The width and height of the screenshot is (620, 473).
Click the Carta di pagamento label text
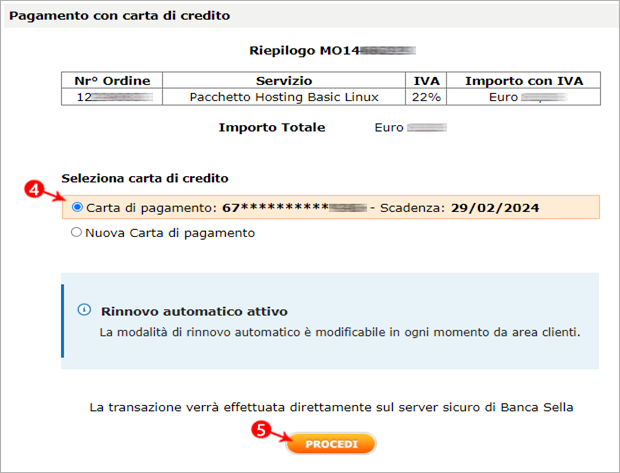(x=151, y=208)
